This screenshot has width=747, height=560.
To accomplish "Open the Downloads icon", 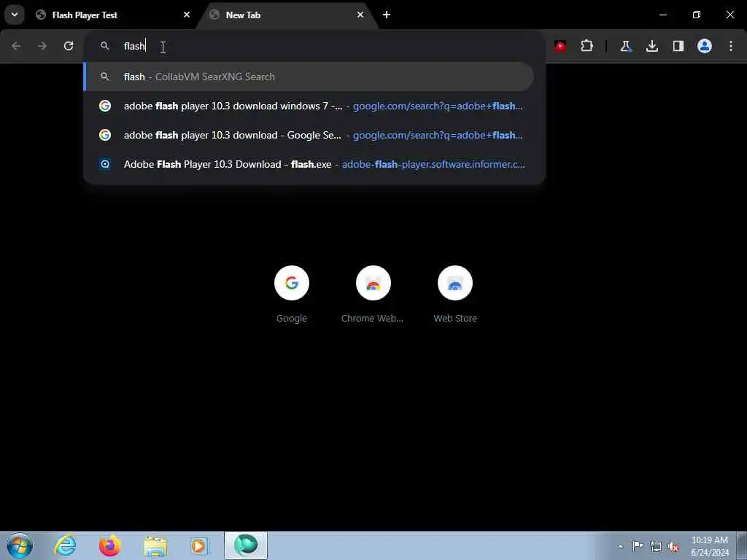I will tap(651, 46).
